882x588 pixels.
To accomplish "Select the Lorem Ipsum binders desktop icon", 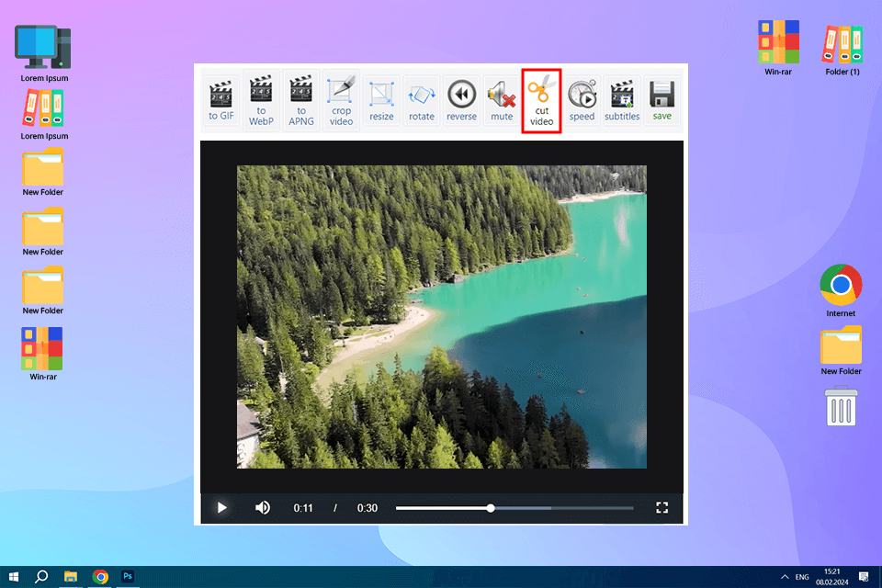I will pyautogui.click(x=44, y=115).
